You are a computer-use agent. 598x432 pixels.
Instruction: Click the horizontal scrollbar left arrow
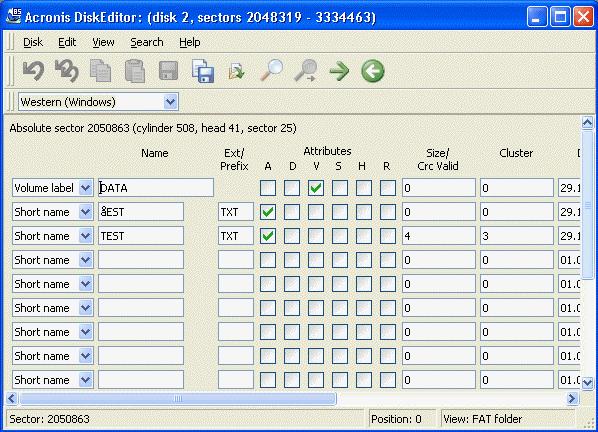point(12,399)
